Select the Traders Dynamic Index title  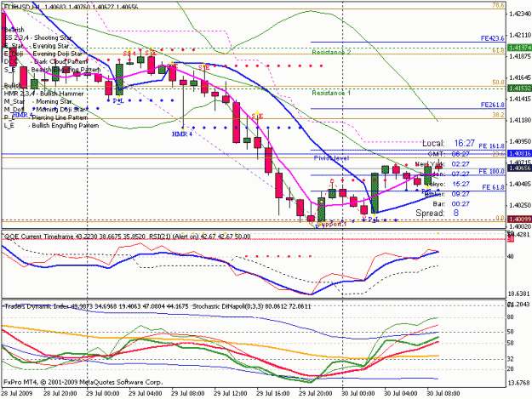click(37, 306)
